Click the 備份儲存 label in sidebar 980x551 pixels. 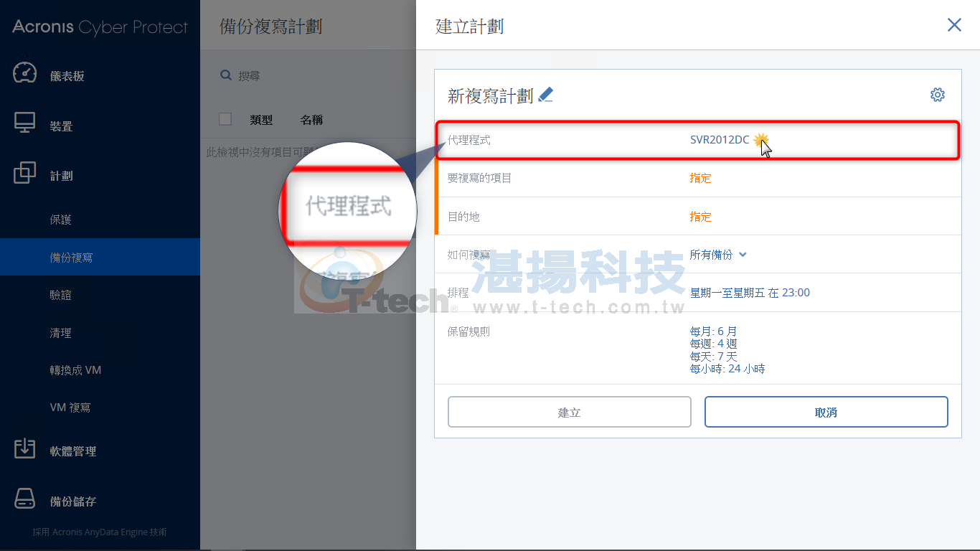pyautogui.click(x=73, y=501)
